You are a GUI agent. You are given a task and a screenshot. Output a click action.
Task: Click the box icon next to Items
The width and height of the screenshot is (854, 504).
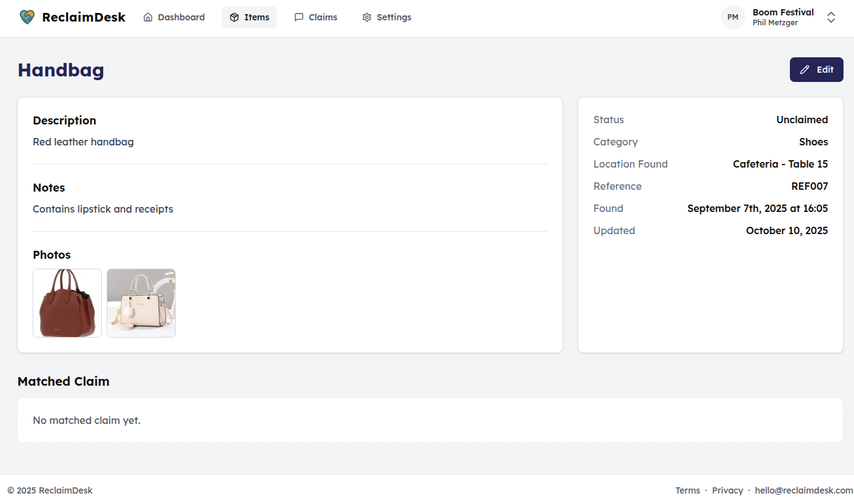coord(233,17)
